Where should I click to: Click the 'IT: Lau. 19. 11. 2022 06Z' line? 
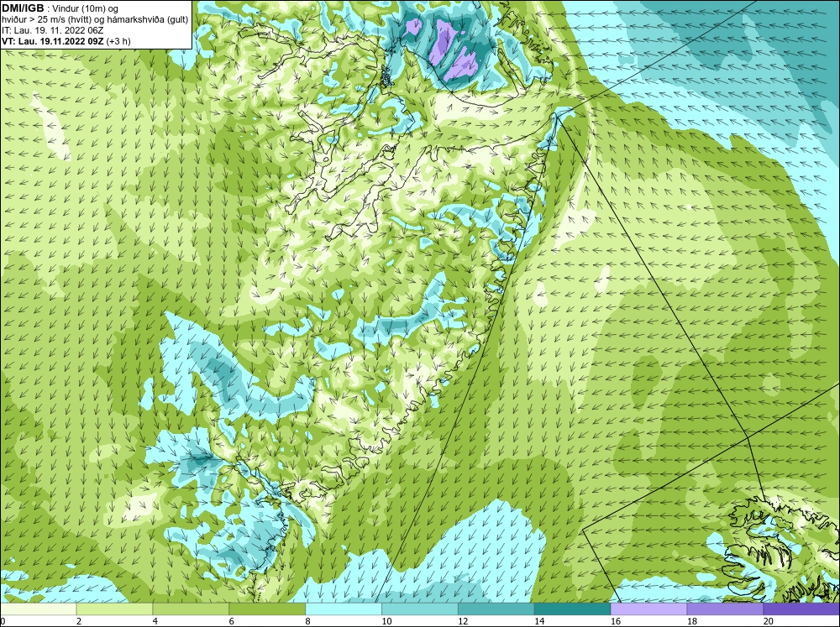[52, 30]
